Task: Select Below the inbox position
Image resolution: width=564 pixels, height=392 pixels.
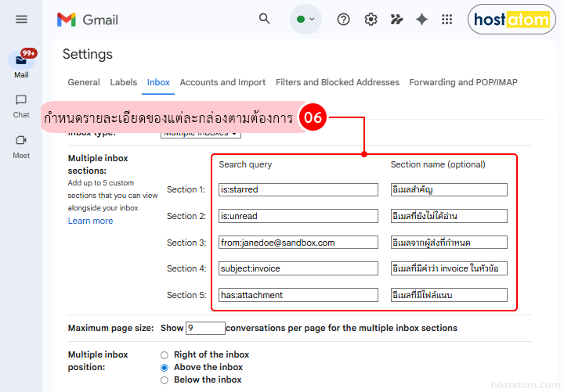Action: click(164, 380)
